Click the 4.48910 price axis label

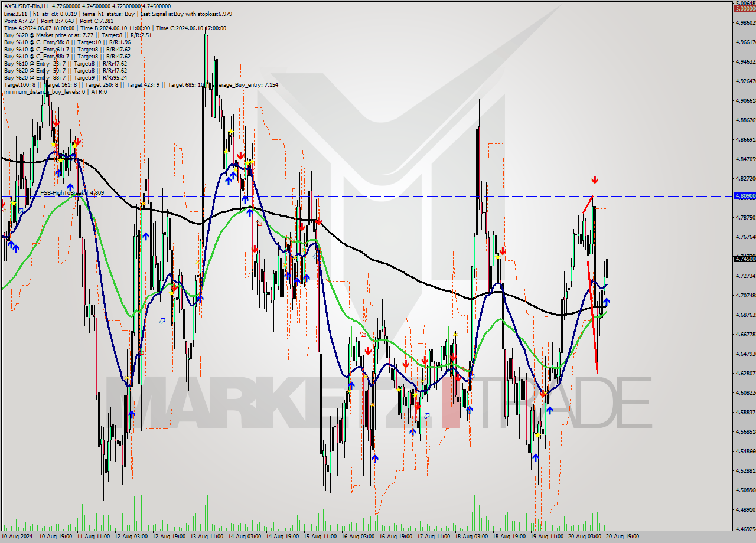745,509
